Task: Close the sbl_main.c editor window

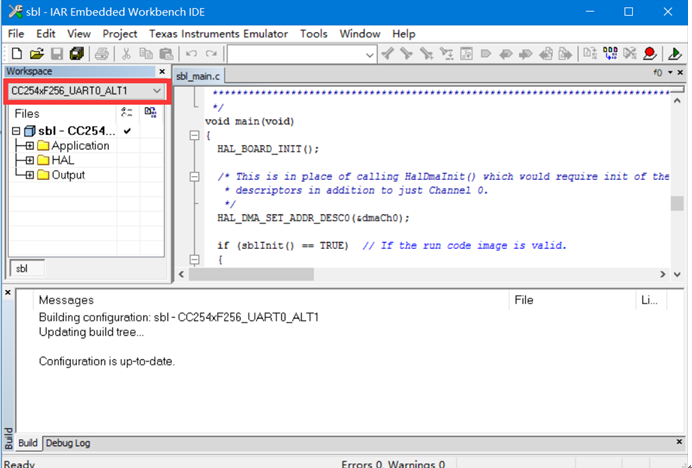Action: [681, 72]
